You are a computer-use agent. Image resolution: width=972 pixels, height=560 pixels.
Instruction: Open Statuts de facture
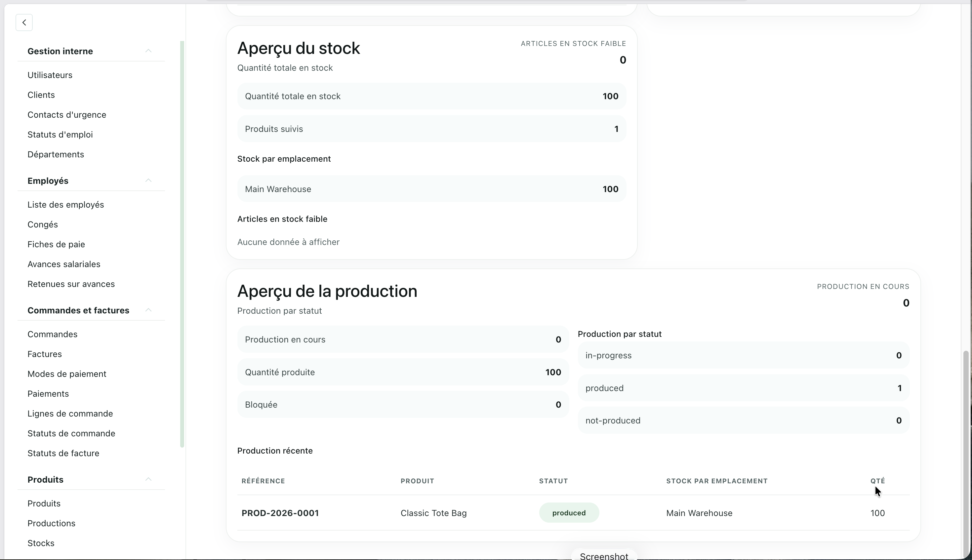63,453
